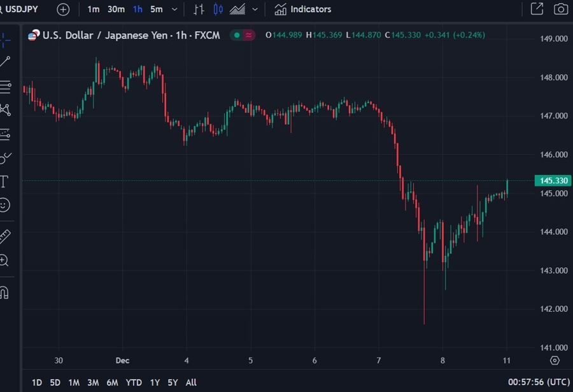
Task: Select the ruler measure tool
Action: [x=4, y=237]
